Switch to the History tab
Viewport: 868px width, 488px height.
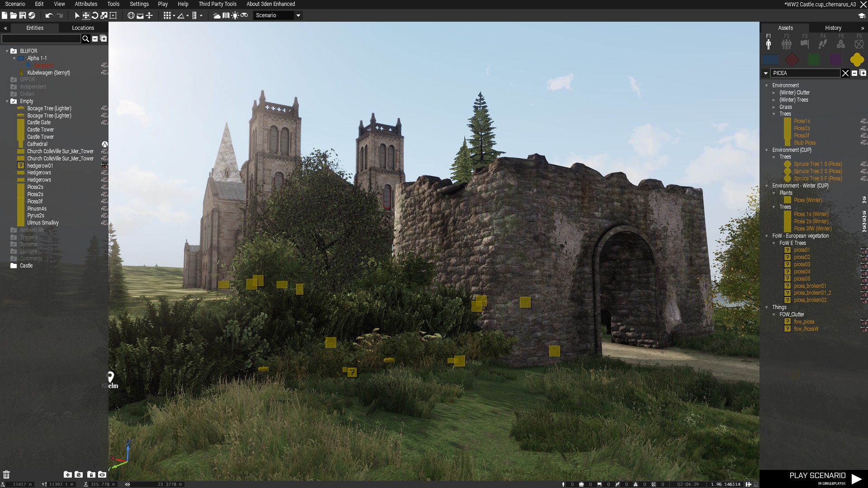pos(833,28)
